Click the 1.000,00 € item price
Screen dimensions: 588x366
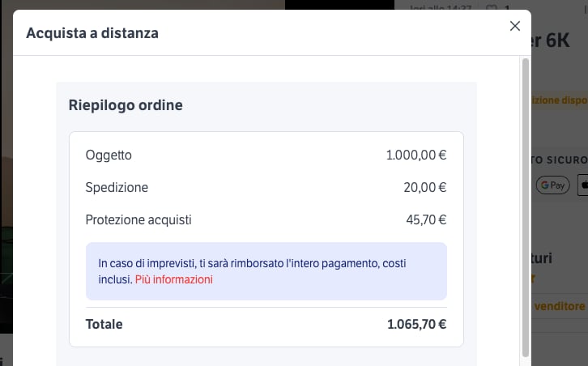tap(416, 155)
